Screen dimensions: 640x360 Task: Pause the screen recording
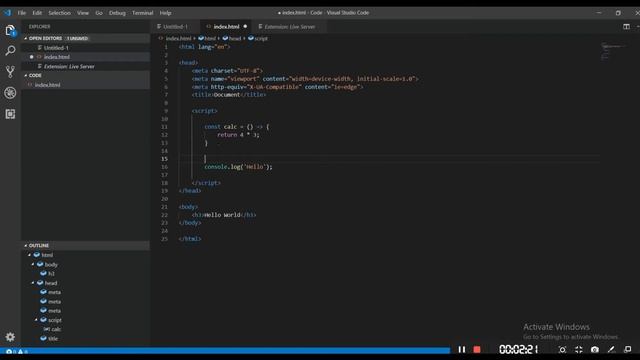coord(462,350)
